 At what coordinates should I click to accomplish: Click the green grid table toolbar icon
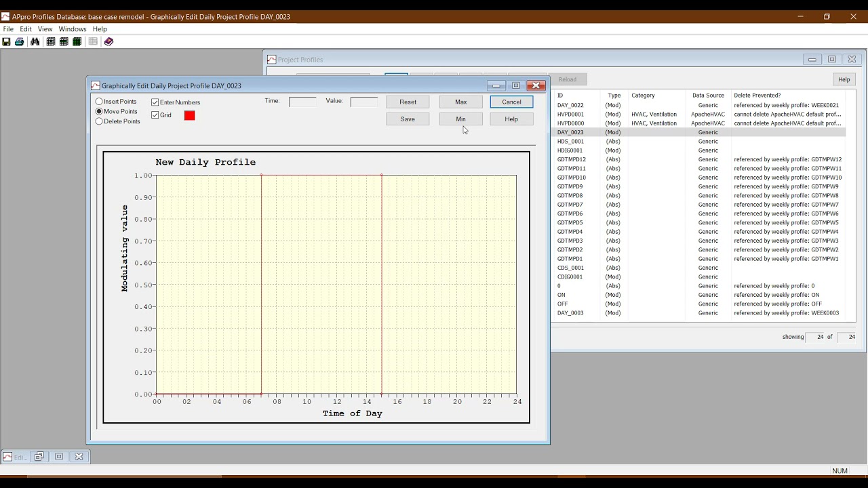[77, 42]
